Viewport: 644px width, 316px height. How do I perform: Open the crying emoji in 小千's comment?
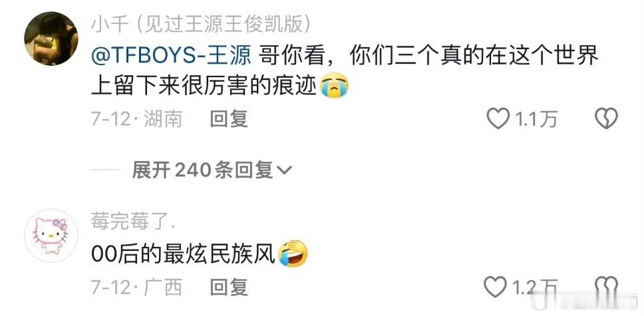tap(334, 85)
